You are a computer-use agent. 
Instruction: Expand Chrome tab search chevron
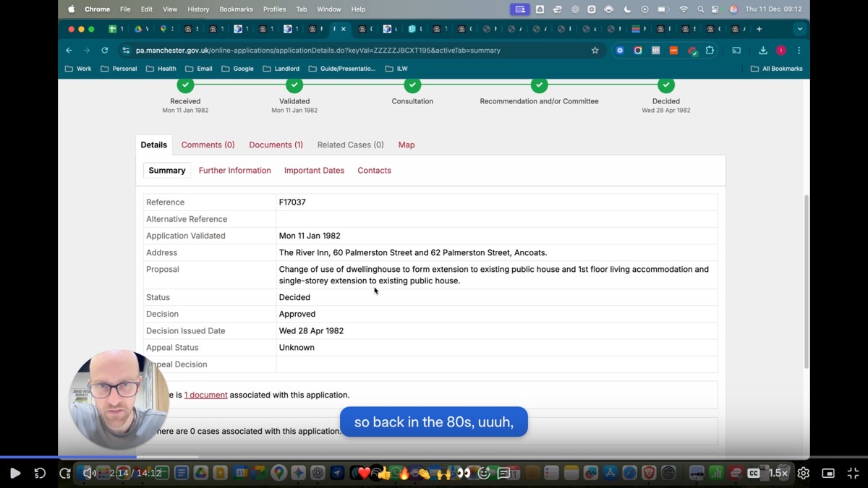[x=799, y=29]
